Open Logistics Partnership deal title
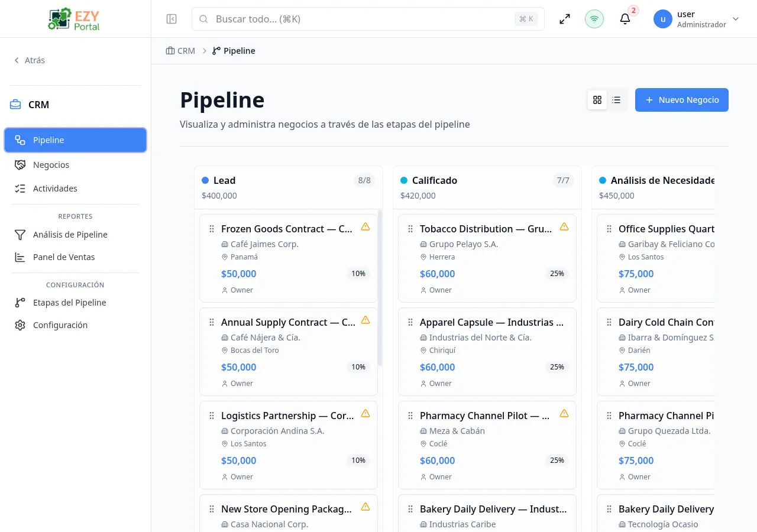This screenshot has width=757, height=532. pyautogui.click(x=287, y=416)
